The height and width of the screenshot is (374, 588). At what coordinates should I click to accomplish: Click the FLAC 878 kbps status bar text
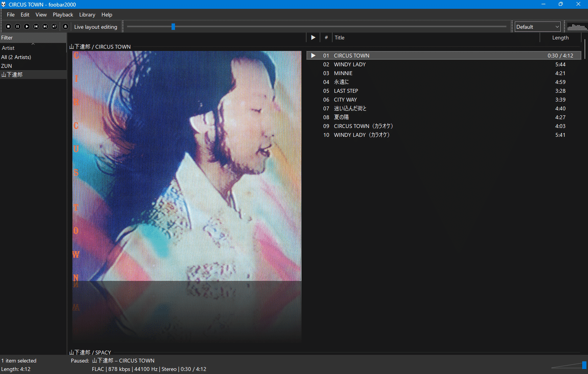149,369
